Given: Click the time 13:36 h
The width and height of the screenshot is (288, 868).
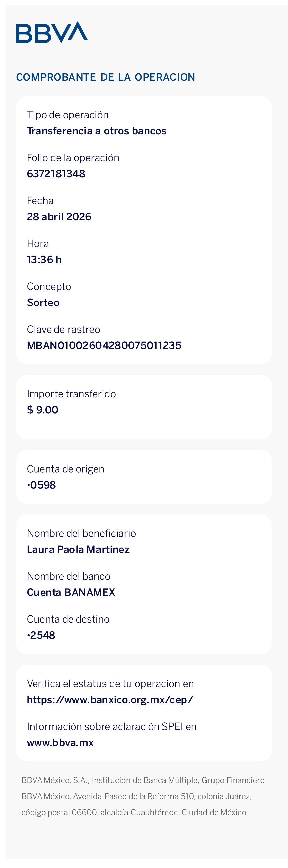Looking at the screenshot, I should [44, 260].
